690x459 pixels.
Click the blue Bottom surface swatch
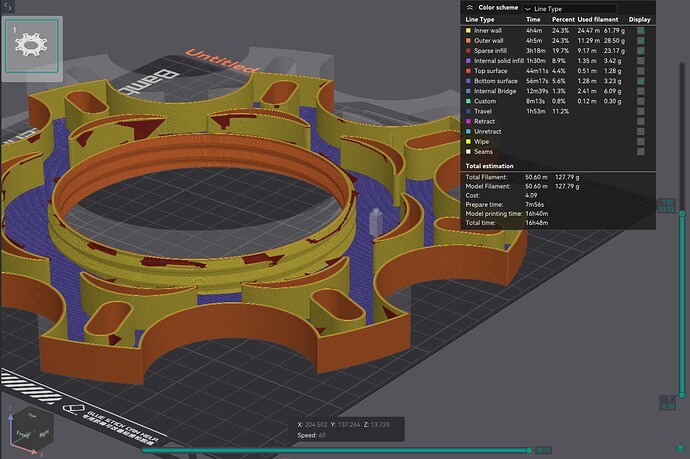pos(468,81)
